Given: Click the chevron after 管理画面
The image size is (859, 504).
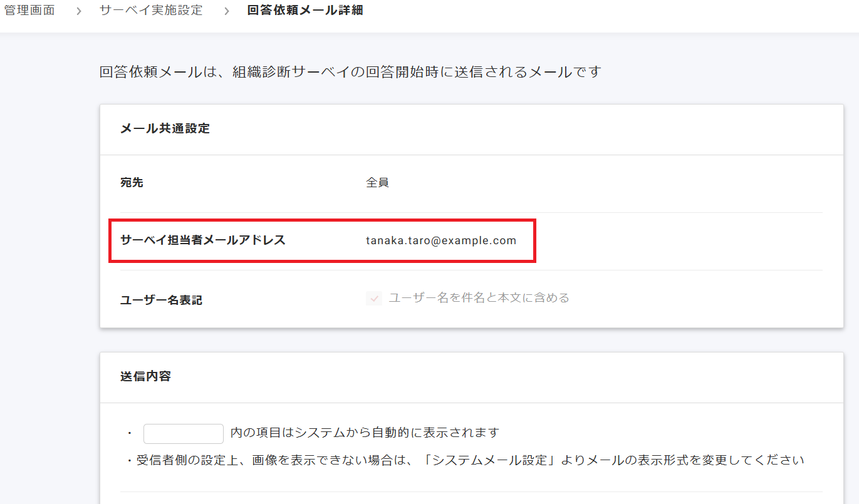Looking at the screenshot, I should (78, 11).
